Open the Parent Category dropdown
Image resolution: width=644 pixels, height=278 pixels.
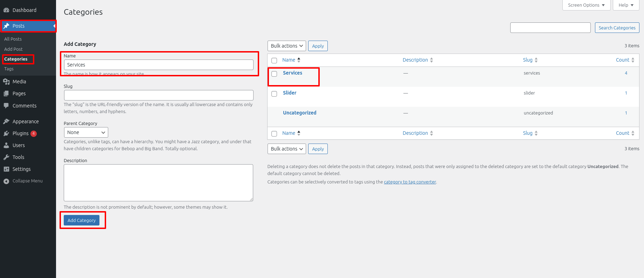click(x=86, y=132)
